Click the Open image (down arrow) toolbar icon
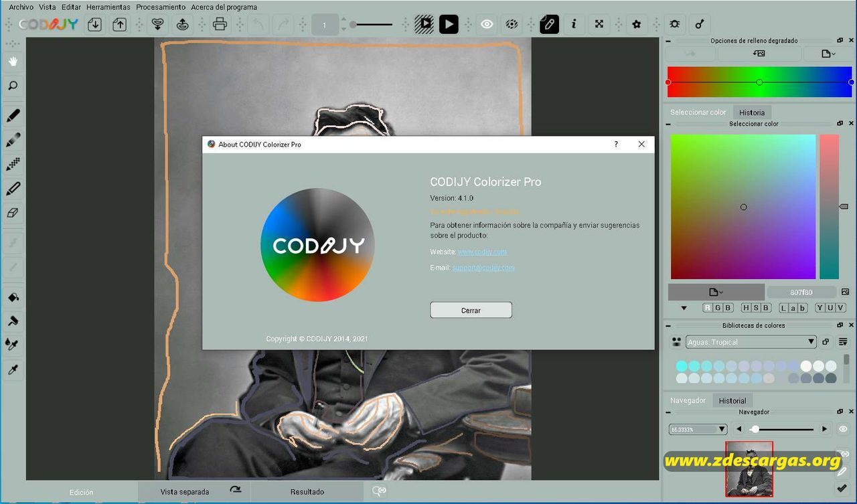857x504 pixels. coord(94,25)
